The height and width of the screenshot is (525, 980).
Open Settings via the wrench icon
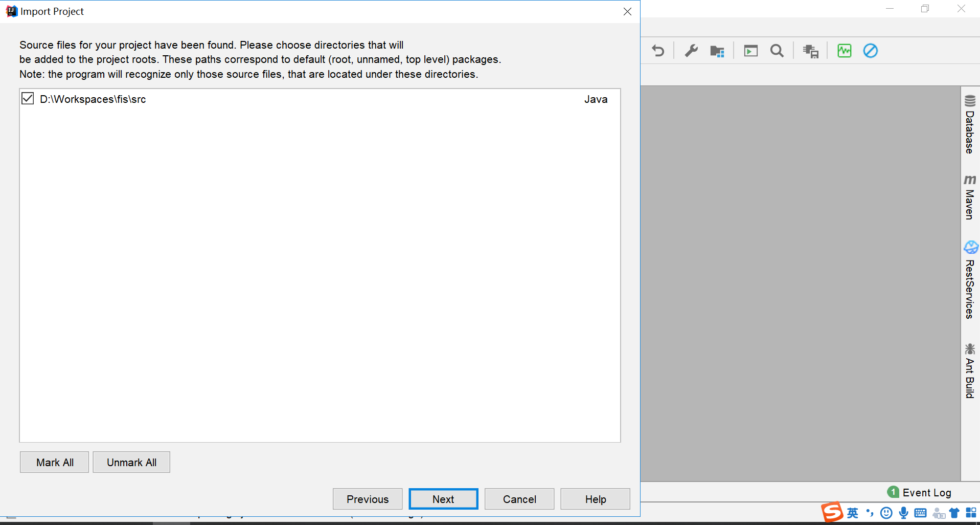point(691,51)
